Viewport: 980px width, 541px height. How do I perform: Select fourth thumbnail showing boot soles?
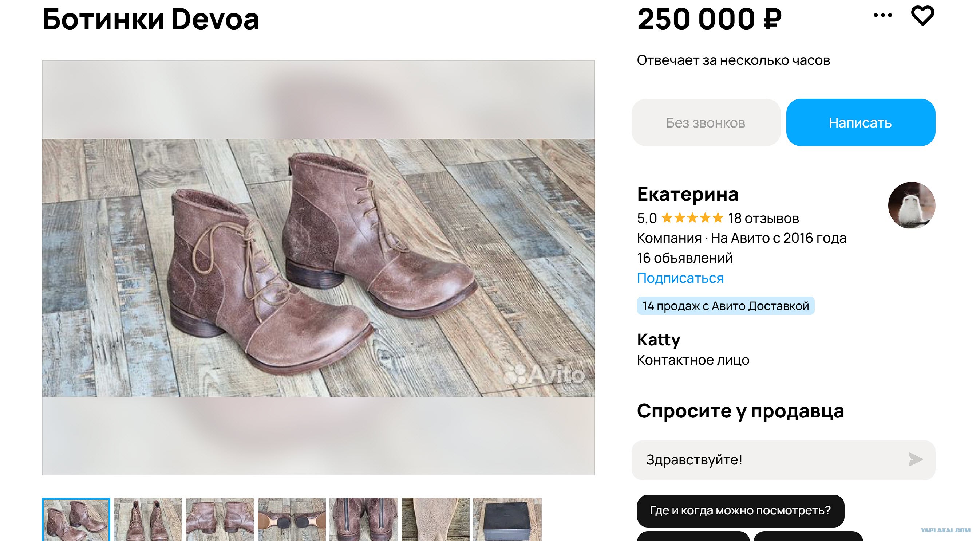pyautogui.click(x=292, y=520)
